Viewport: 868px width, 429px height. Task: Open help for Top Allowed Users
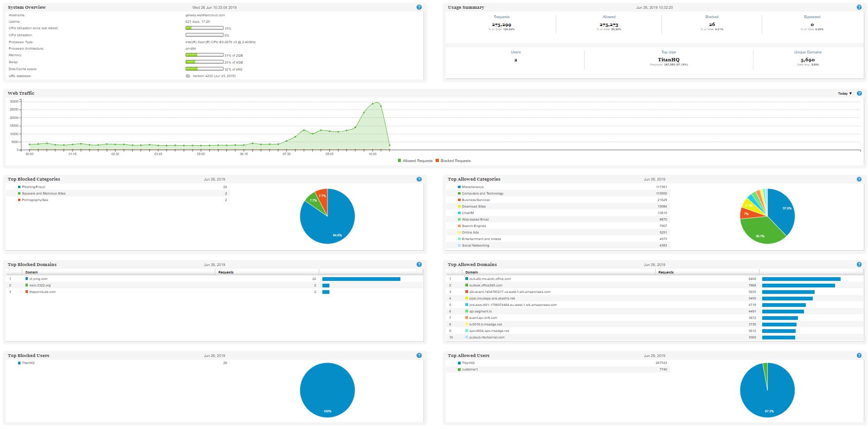[859, 356]
